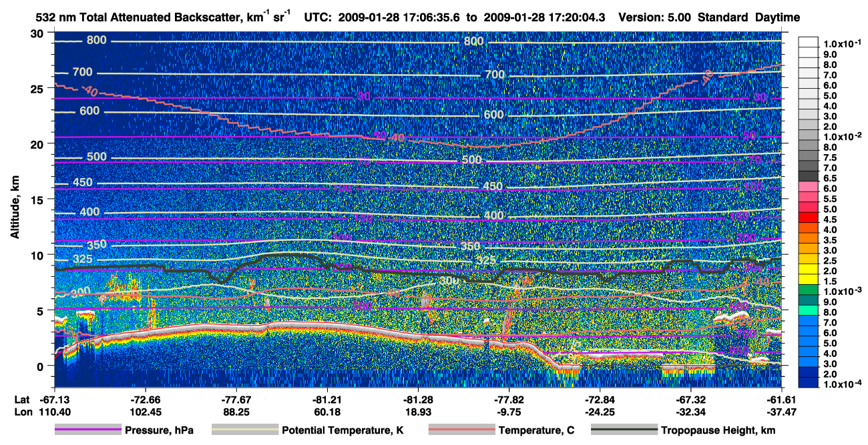
Task: Click latitude value -67.13
Action: point(54,399)
